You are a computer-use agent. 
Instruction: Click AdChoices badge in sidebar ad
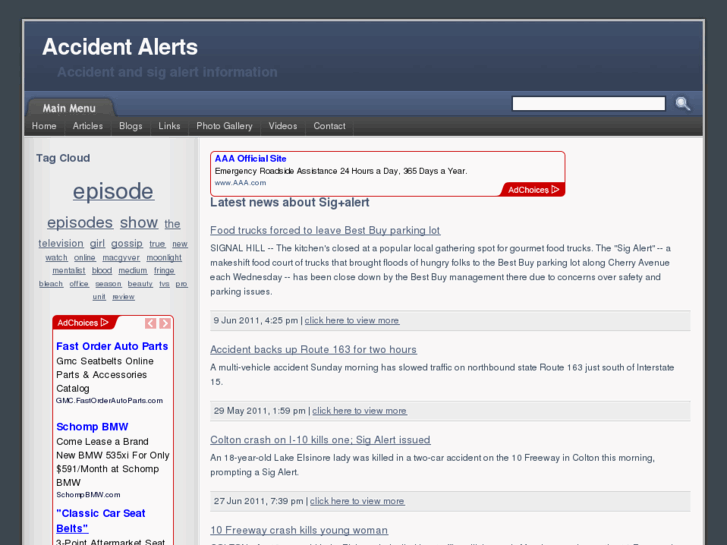[x=83, y=322]
